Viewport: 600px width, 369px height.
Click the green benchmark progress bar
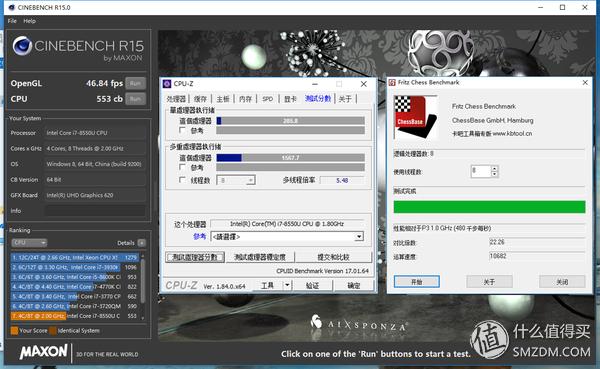[x=489, y=207]
